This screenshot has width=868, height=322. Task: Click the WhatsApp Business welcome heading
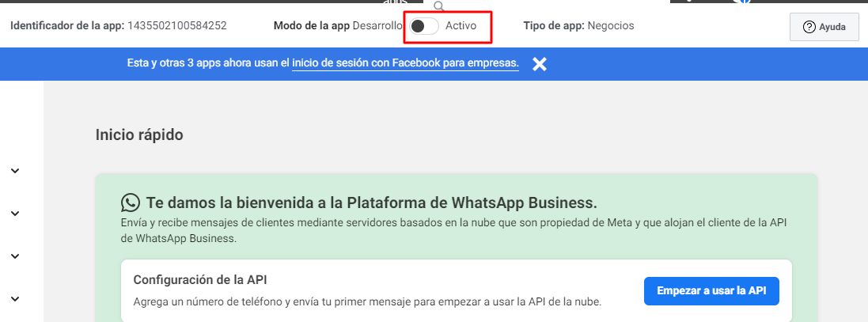point(371,203)
